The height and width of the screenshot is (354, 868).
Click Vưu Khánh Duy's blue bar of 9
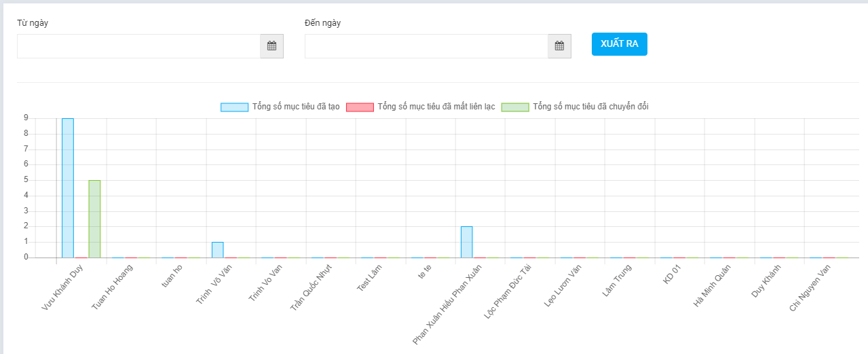coord(68,188)
